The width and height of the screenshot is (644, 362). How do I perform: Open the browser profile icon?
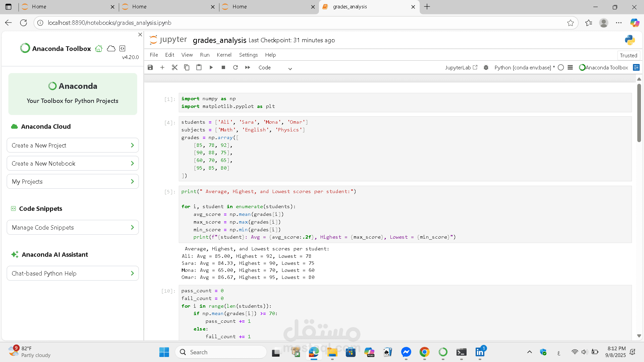point(604,23)
